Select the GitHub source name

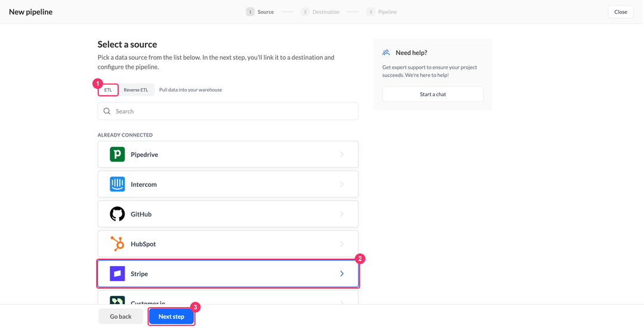141,214
